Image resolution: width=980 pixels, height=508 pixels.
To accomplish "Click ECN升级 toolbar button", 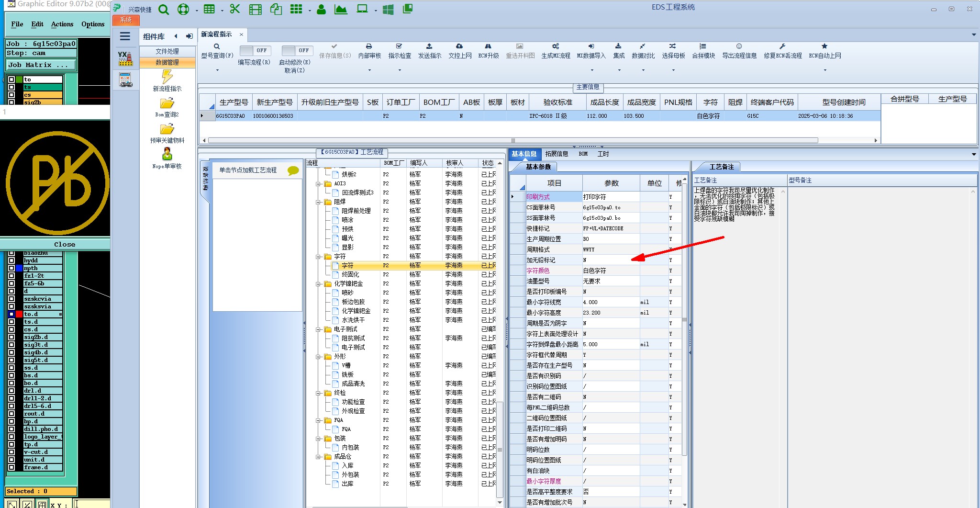I will [x=489, y=51].
